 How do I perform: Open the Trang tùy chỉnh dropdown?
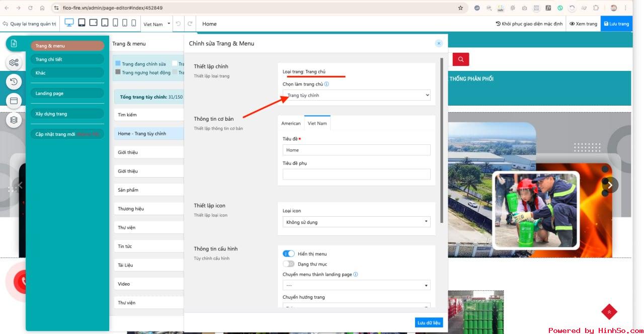tap(356, 95)
